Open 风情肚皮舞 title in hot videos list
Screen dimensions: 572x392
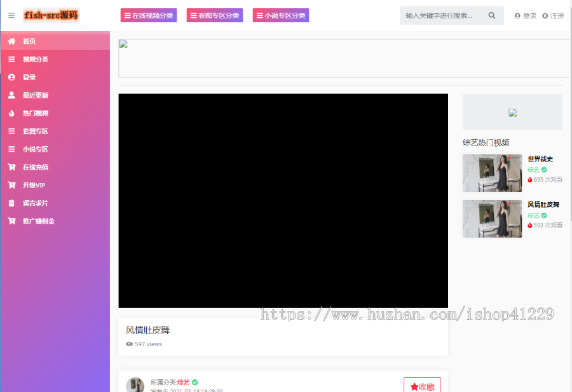point(543,205)
